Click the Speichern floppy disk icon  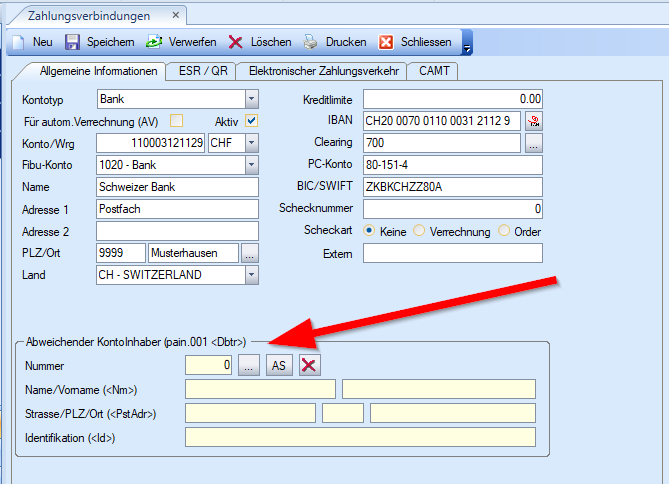[x=72, y=42]
